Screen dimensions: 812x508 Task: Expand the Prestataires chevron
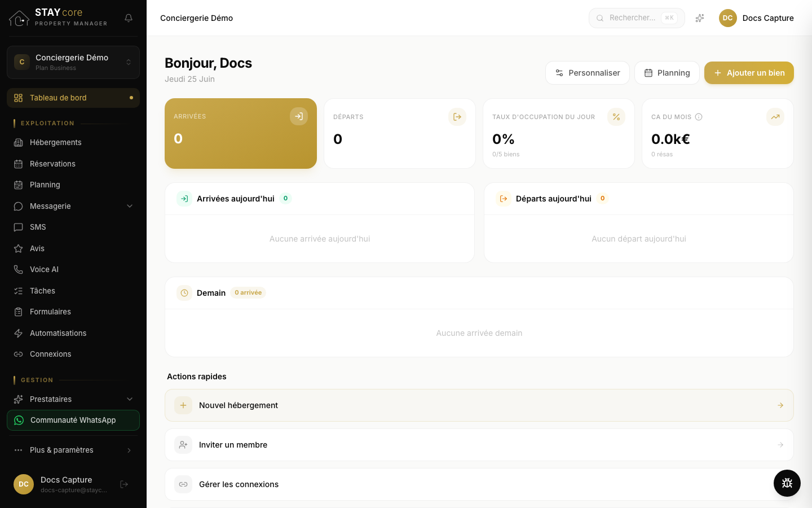pyautogui.click(x=130, y=399)
